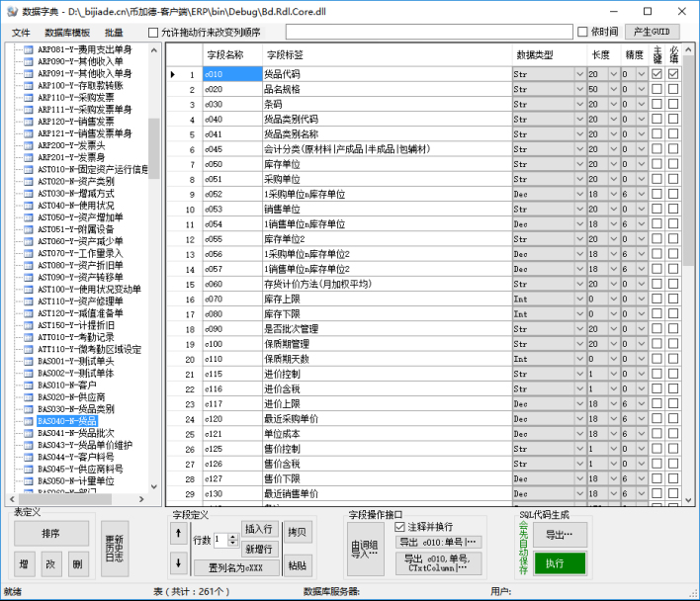
Task: Open precision dropdown for c120 最近采购单价
Action: pos(642,419)
